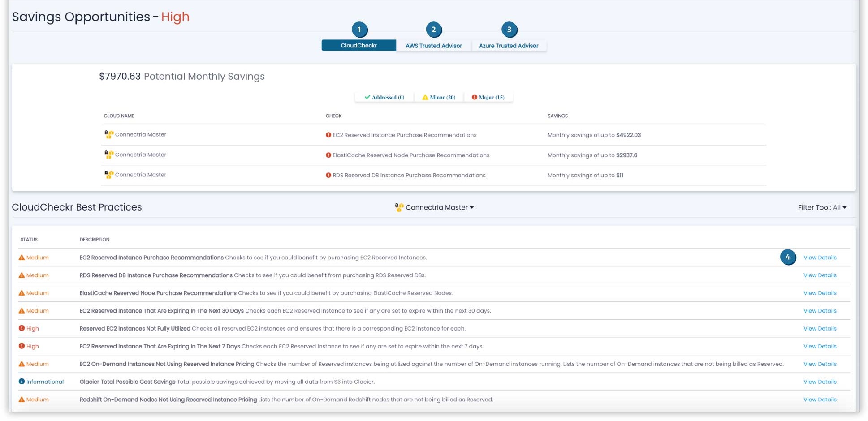The image size is (868, 421).
Task: Open the AWS Trusted Advisor tab
Action: pos(433,46)
